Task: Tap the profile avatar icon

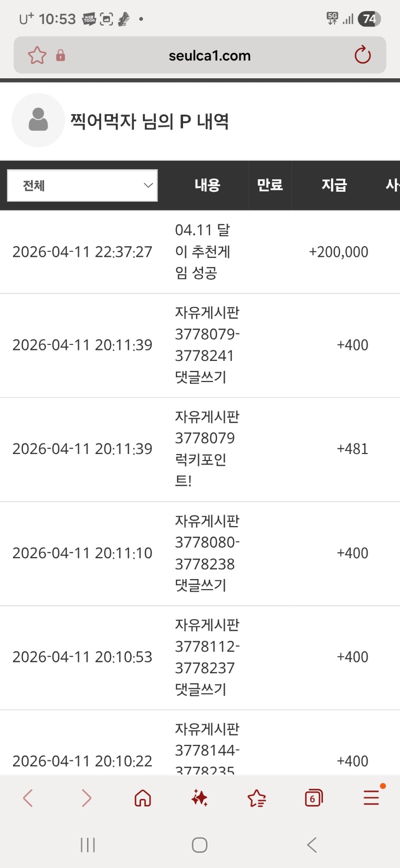Action: [38, 120]
